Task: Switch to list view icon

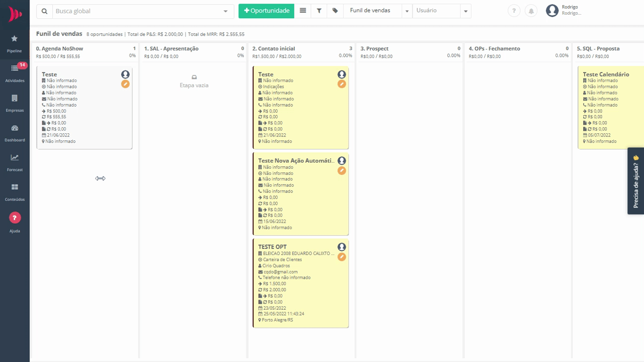Action: tap(303, 11)
